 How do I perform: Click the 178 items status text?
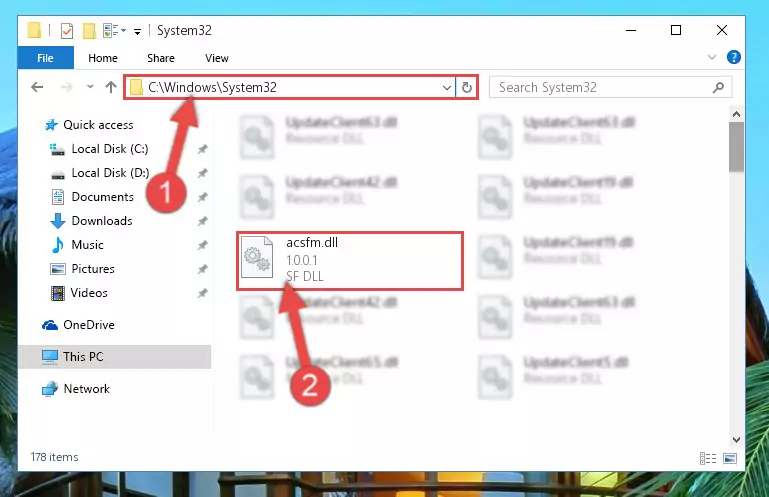point(54,457)
